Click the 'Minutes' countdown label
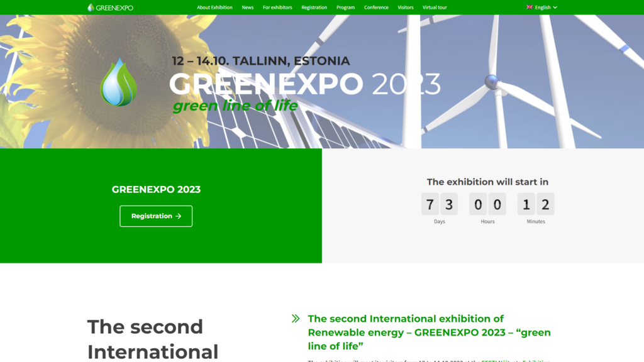644x362 pixels. tap(536, 221)
